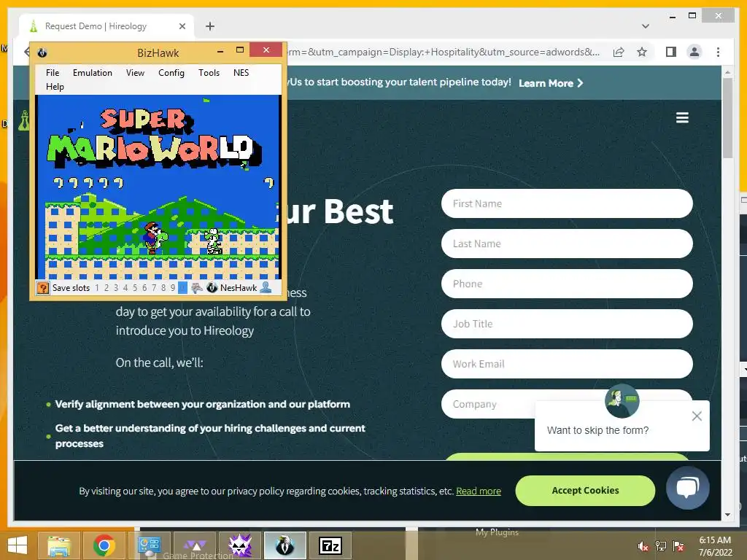Switch to Chrome in the taskbar

click(x=104, y=545)
